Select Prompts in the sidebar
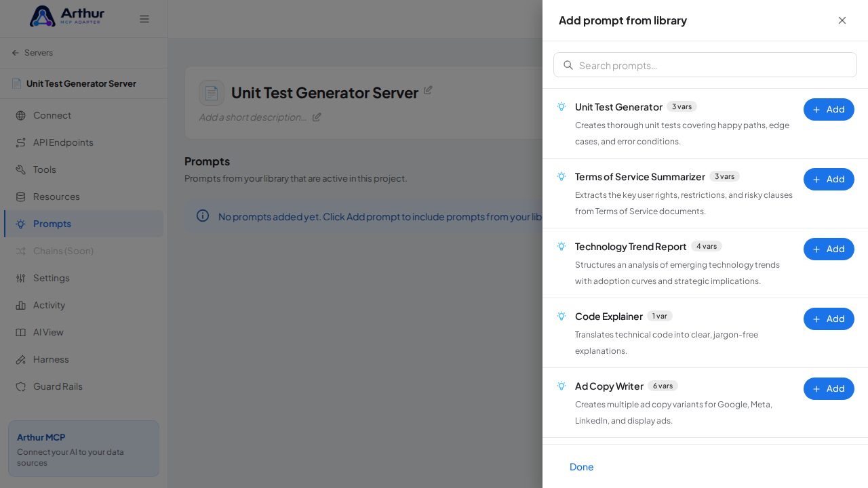868x488 pixels. point(83,224)
